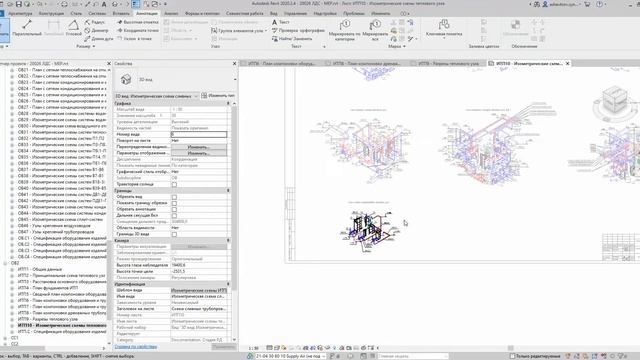Screen dimensions: 640x360
Task: Collapse the Extents (Границы) properties group
Action: click(x=228, y=191)
